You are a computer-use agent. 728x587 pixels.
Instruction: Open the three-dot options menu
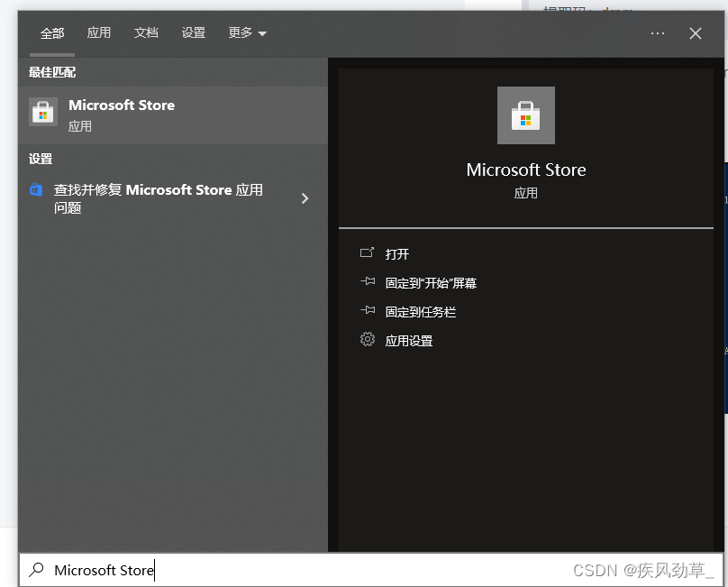[x=658, y=33]
